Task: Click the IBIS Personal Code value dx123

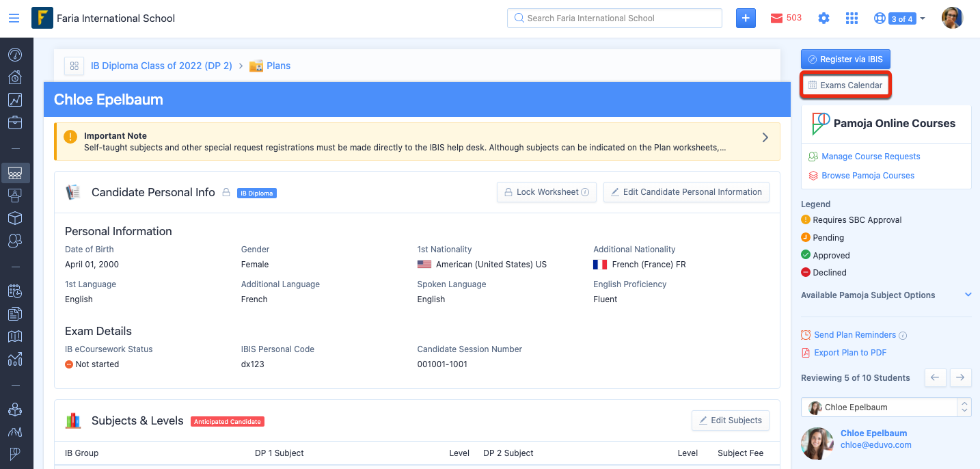Action: [x=253, y=364]
